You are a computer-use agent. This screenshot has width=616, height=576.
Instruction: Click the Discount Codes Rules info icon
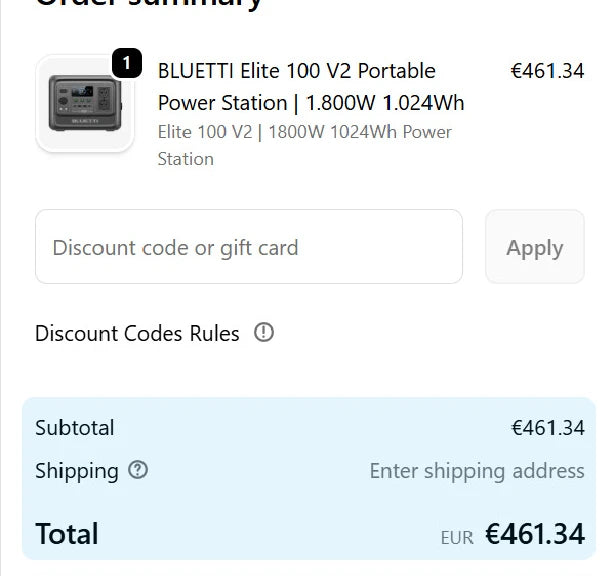[x=264, y=333]
